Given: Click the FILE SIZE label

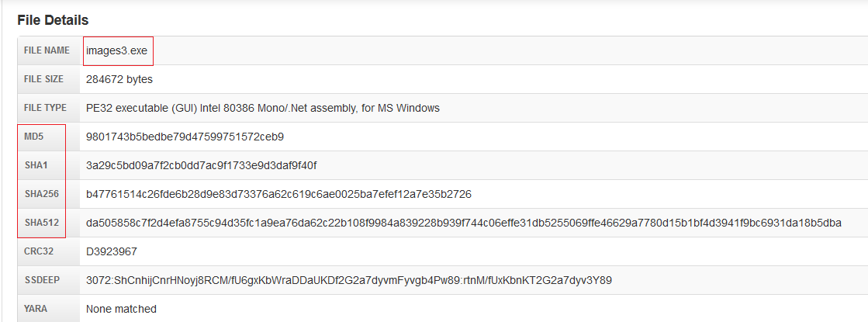Looking at the screenshot, I should [43, 79].
